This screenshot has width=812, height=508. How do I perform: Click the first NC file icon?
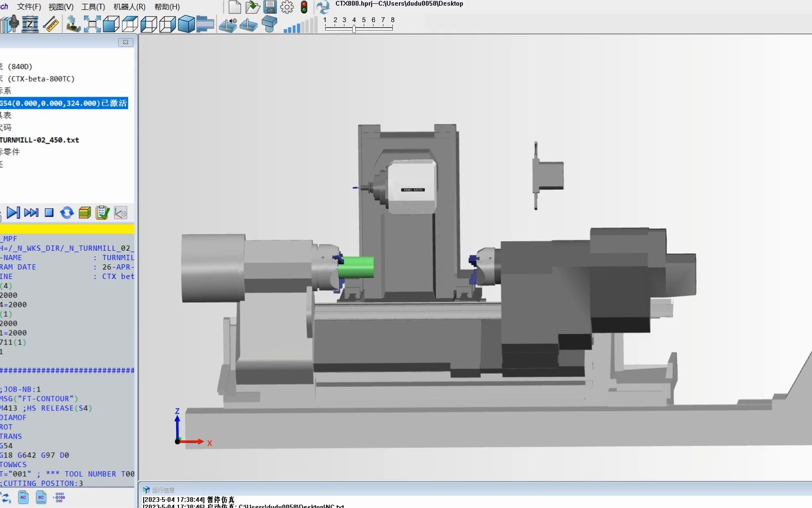pyautogui.click(x=23, y=497)
